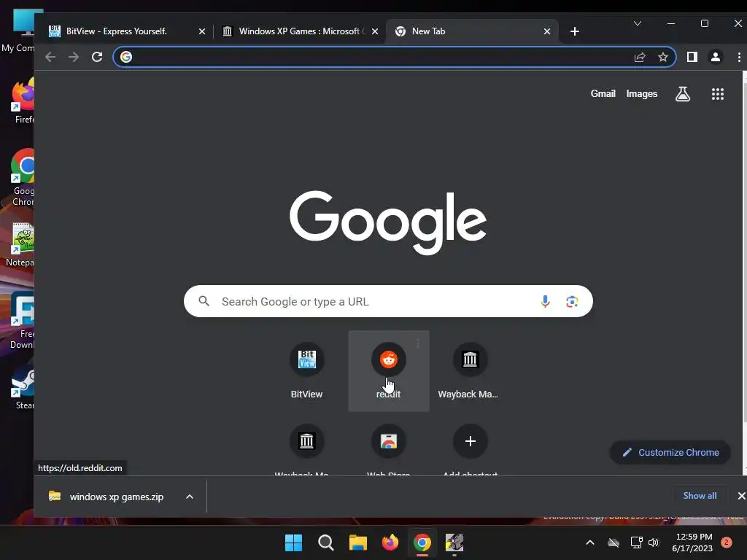The height and width of the screenshot is (560, 747).
Task: Open network status icon in system tray
Action: click(636, 542)
